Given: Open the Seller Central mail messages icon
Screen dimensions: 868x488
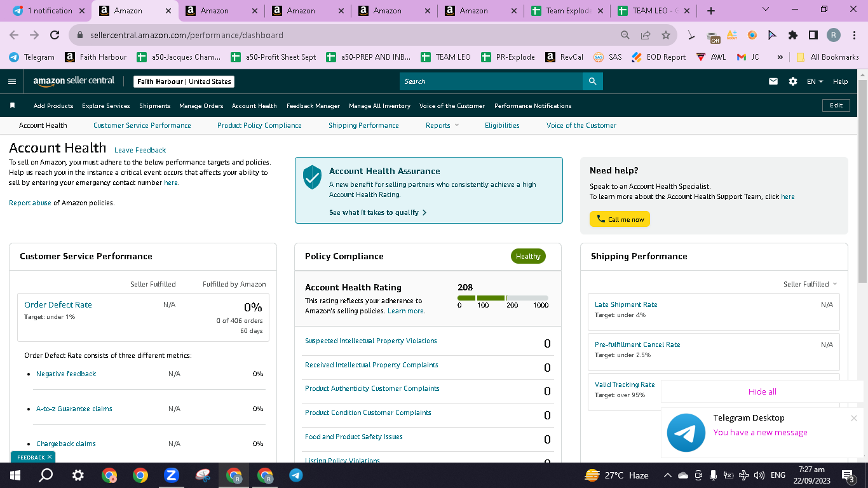Looking at the screenshot, I should (x=773, y=81).
